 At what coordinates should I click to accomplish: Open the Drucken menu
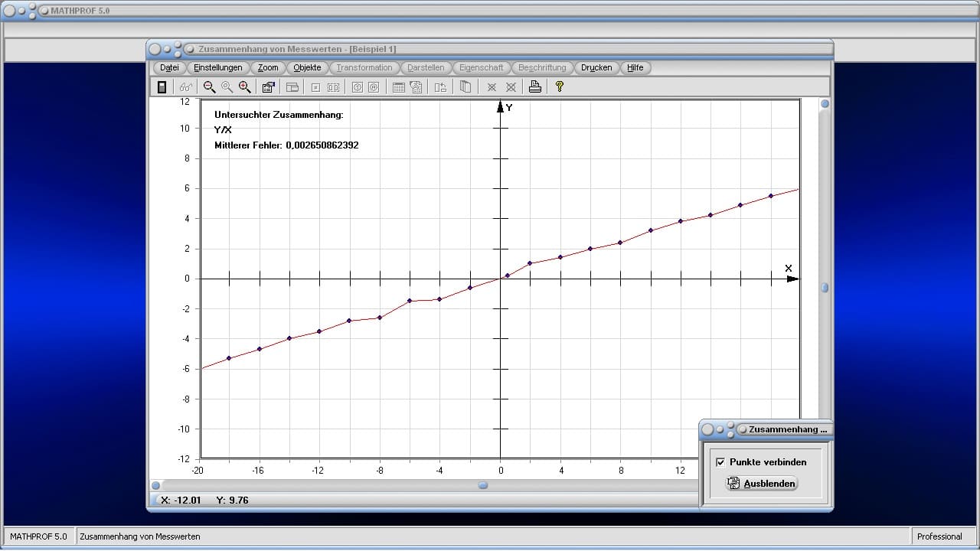[x=596, y=67]
